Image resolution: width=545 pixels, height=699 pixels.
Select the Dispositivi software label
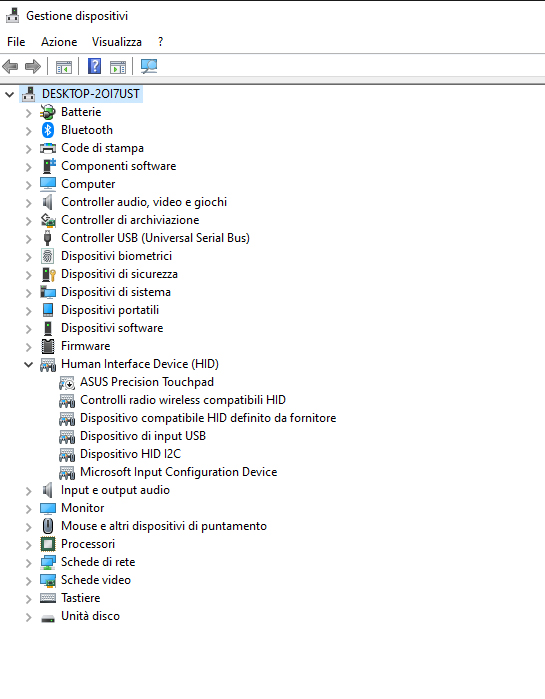[112, 328]
